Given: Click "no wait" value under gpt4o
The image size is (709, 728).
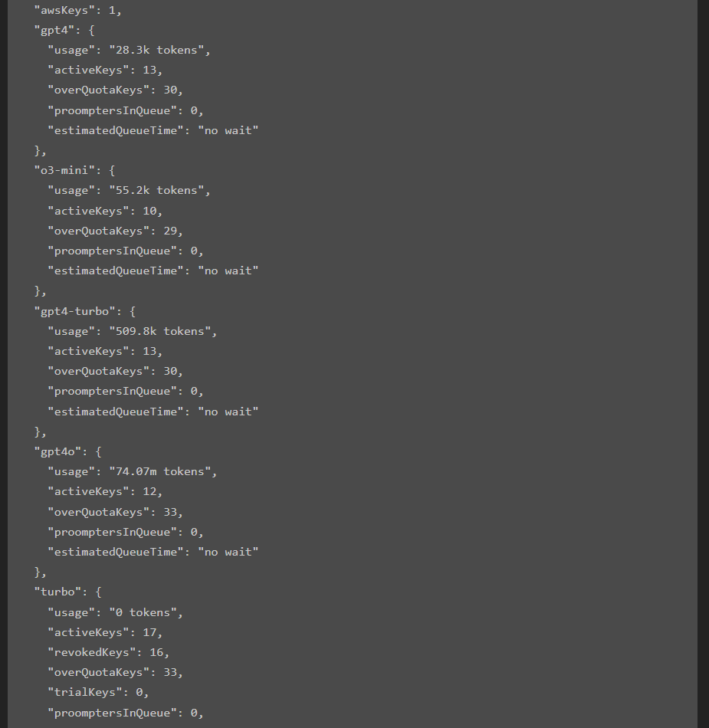Looking at the screenshot, I should 228,552.
